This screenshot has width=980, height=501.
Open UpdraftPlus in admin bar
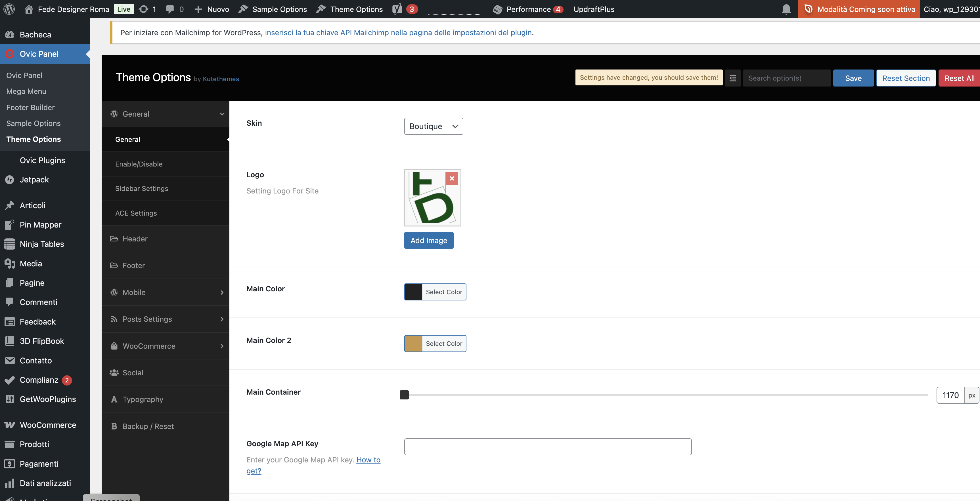(593, 9)
